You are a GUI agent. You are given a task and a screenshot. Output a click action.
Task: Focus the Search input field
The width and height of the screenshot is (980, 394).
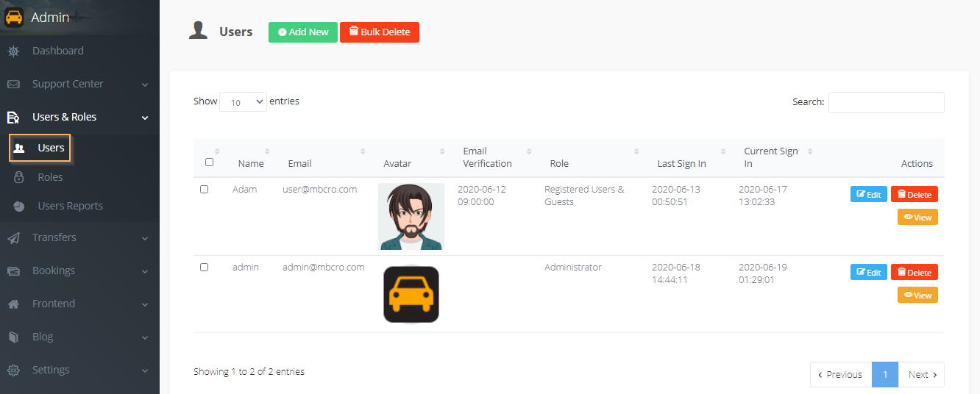(x=886, y=102)
